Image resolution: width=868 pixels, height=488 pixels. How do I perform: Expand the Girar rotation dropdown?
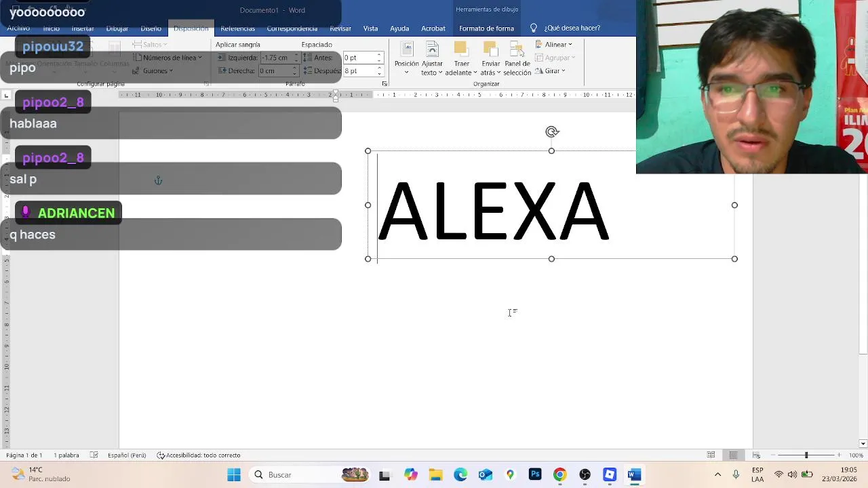point(550,71)
